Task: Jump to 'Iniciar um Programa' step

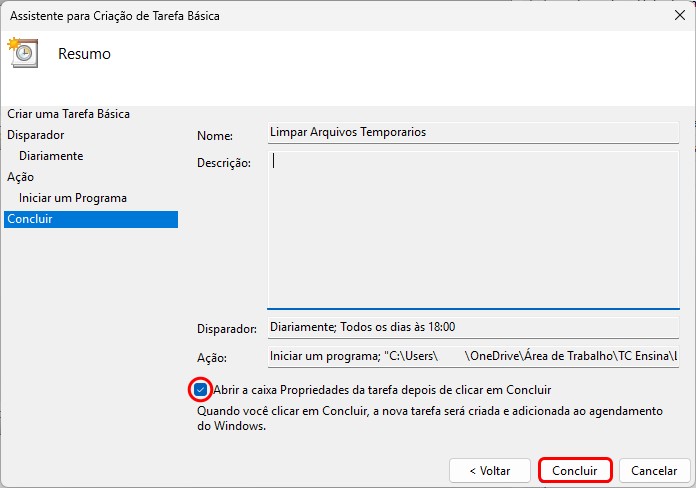Action: pos(73,198)
